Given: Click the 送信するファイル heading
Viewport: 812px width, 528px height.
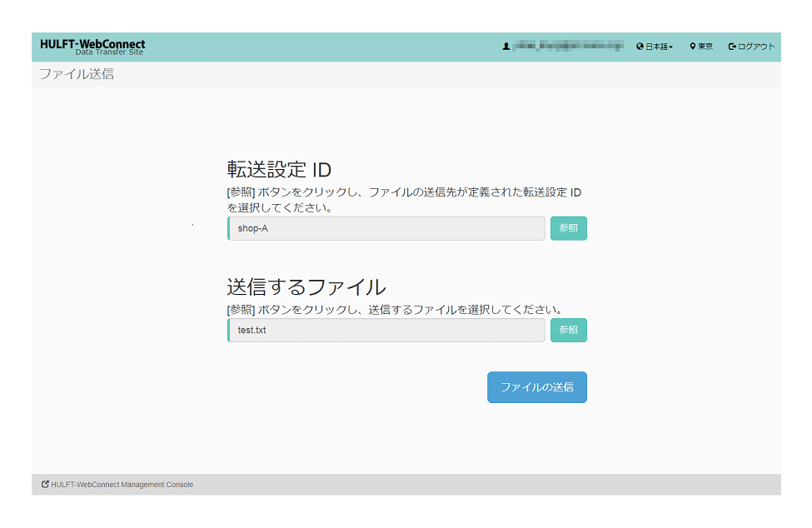Looking at the screenshot, I should (x=306, y=287).
